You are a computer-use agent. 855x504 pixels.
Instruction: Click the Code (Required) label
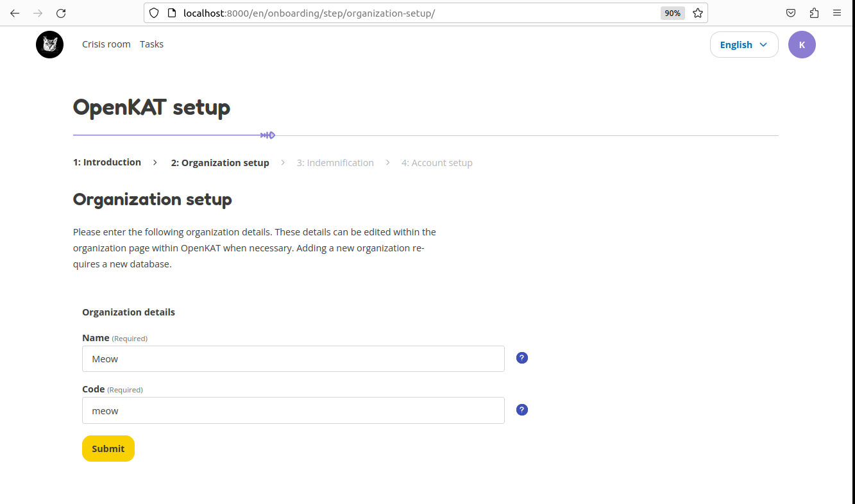click(x=112, y=389)
